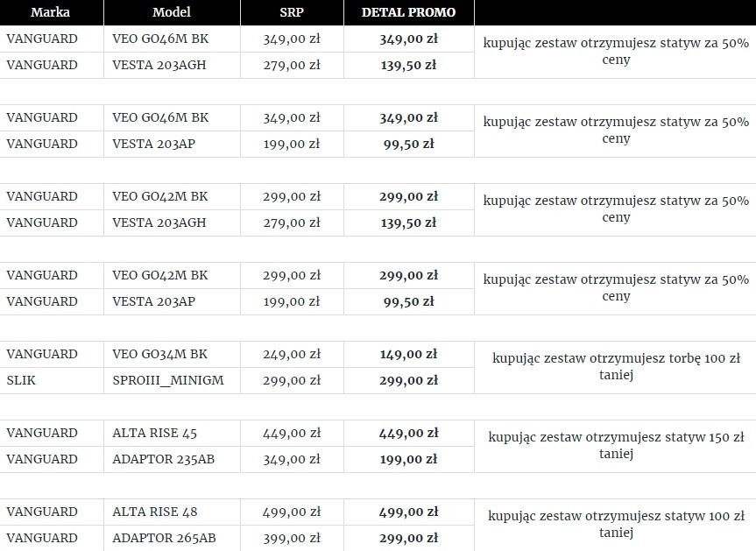The width and height of the screenshot is (756, 551).
Task: Select the SLIK brand cell
Action: tap(52, 380)
